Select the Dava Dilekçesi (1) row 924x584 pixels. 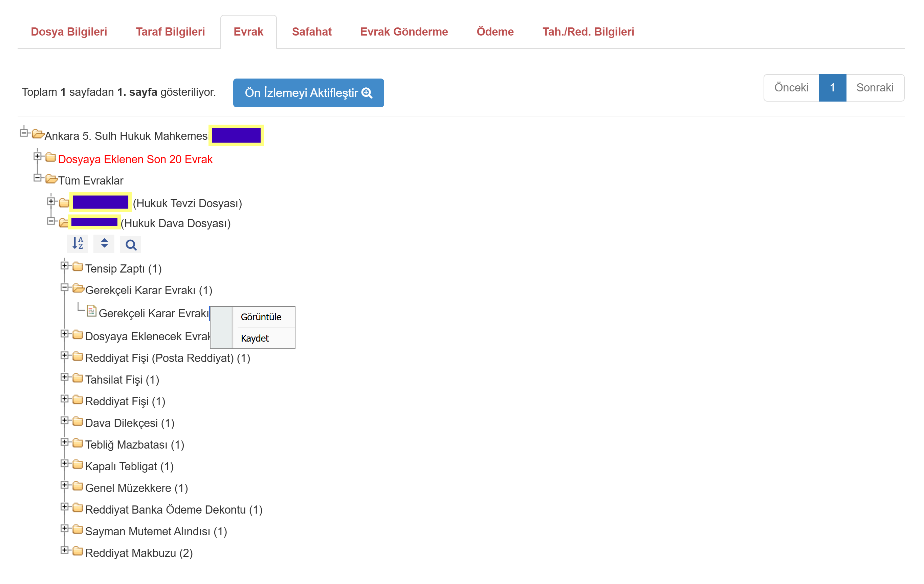(130, 423)
